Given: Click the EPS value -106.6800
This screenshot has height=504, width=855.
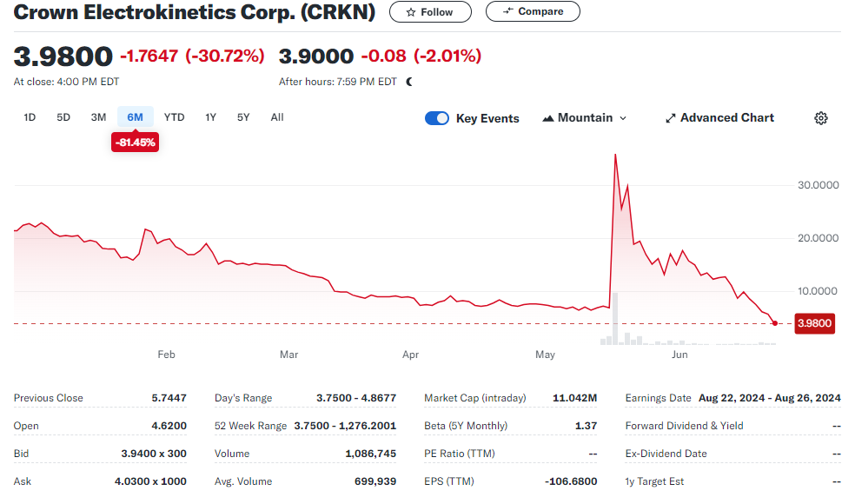Looking at the screenshot, I should coord(571,481).
